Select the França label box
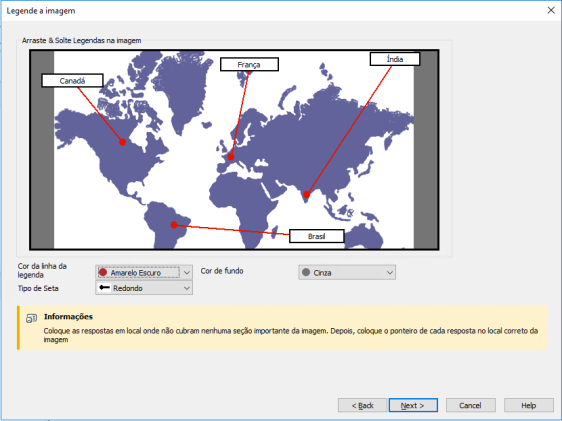Image resolution: width=562 pixels, height=421 pixels. pos(249,64)
